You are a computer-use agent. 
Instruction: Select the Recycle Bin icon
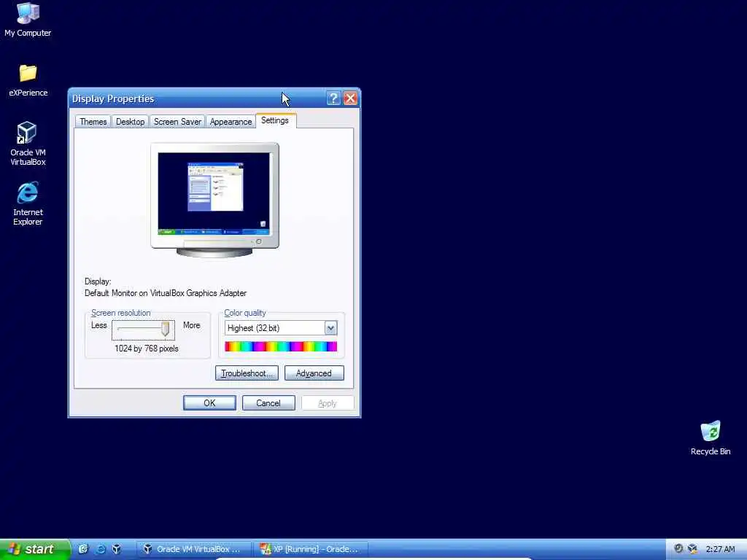711,438
